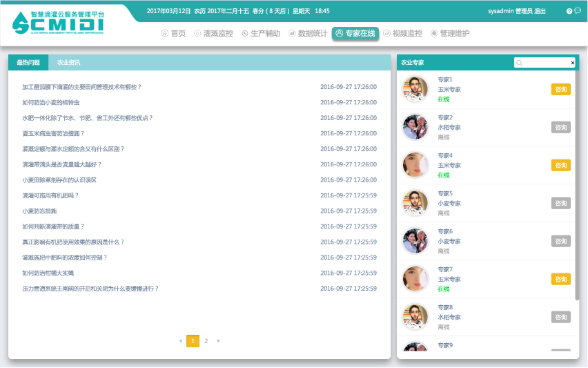The image size is (588, 368).
Task: Click the help question mark icon
Action: [x=569, y=12]
